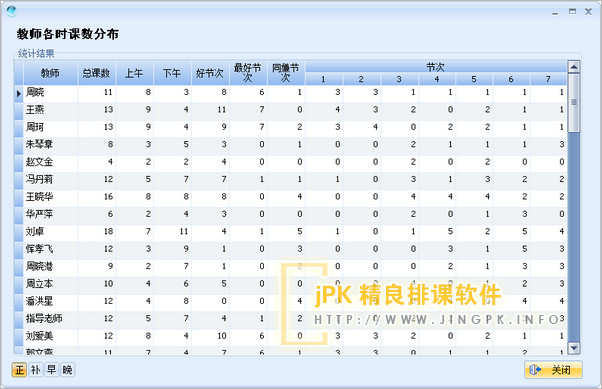
Task: Maximize the statistics window
Action: [x=572, y=12]
